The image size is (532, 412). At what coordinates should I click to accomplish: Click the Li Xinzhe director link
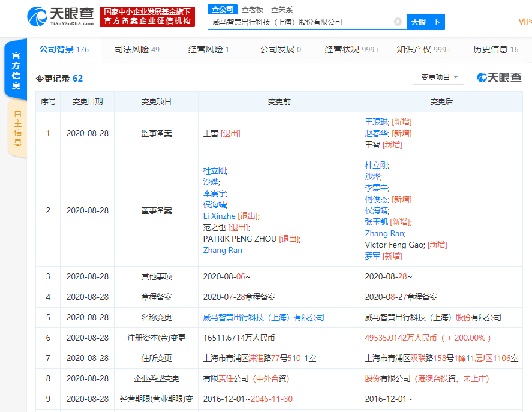[x=219, y=216]
